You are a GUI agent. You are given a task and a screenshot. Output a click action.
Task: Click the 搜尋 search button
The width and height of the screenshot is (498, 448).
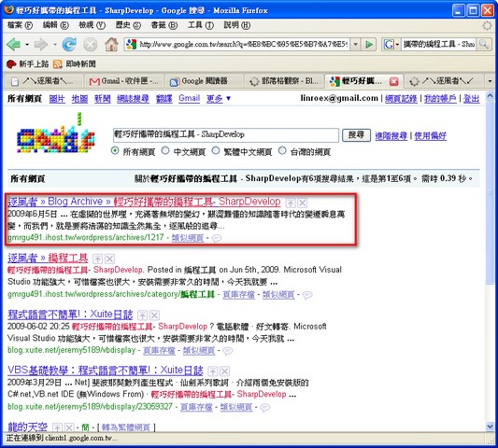tap(356, 135)
